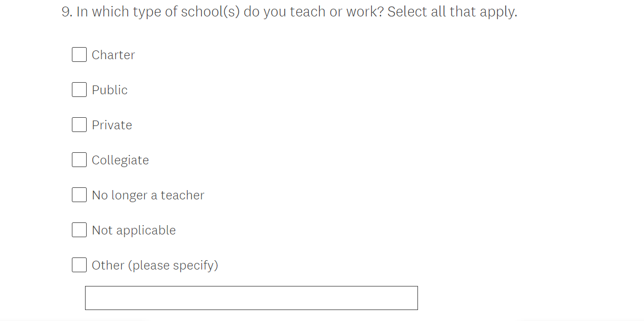Tick the Charter checkbox
Viewport: 644px width, 321px height.
point(79,55)
